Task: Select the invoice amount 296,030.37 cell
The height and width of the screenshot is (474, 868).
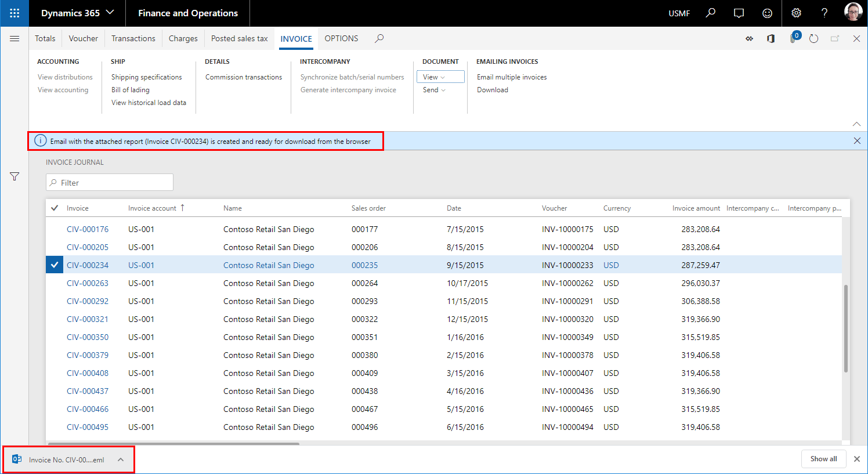Action: 700,283
